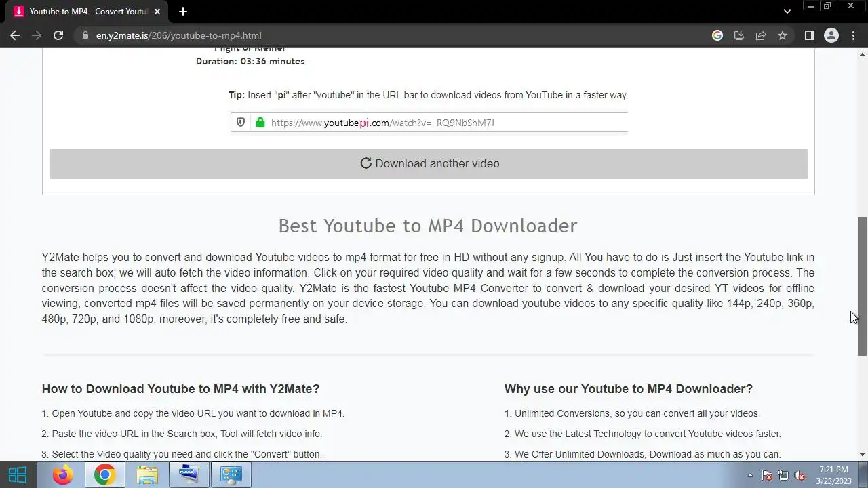The image size is (868, 488).
Task: Expand the tab search dropdown arrow
Action: (787, 12)
